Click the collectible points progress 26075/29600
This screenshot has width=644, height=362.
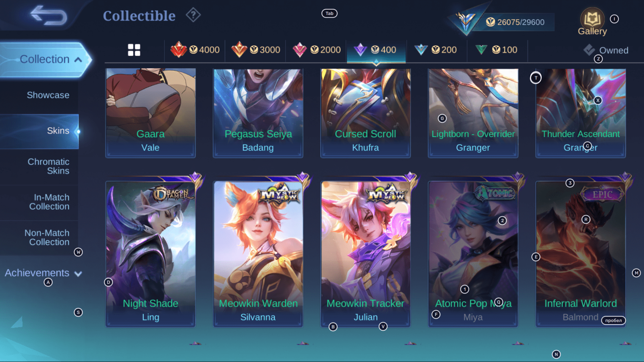(515, 22)
